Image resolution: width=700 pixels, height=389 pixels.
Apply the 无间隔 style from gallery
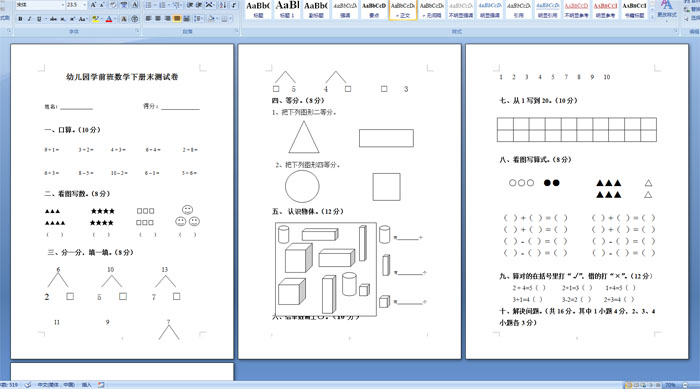[x=432, y=10]
